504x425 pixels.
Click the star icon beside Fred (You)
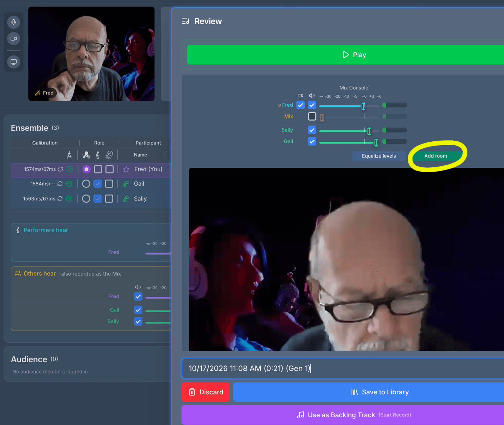126,170
